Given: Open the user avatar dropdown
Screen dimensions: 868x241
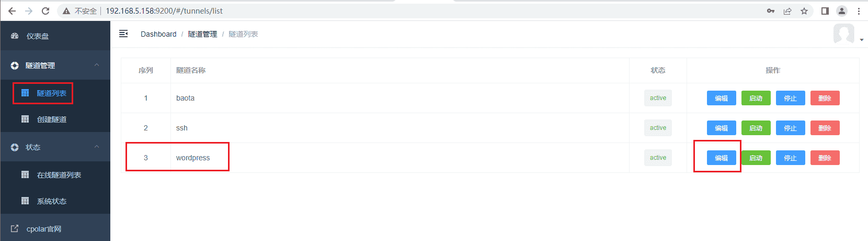Looking at the screenshot, I should point(848,35).
